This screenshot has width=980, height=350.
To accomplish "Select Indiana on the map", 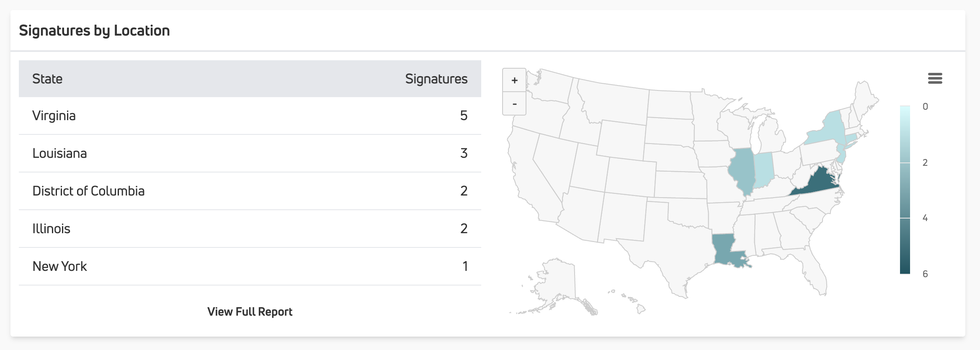I will point(763,170).
